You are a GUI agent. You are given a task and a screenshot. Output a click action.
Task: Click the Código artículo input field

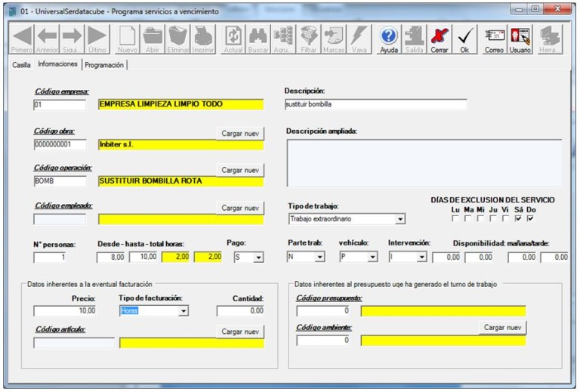(74, 343)
